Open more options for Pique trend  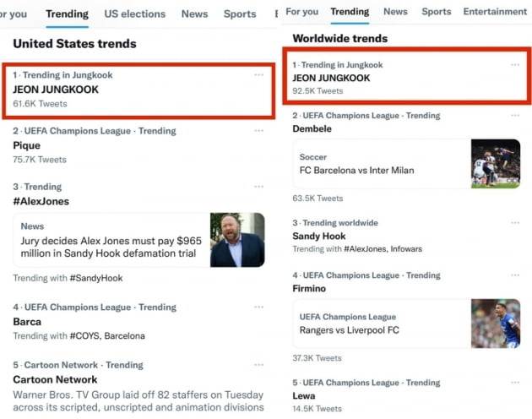(258, 131)
